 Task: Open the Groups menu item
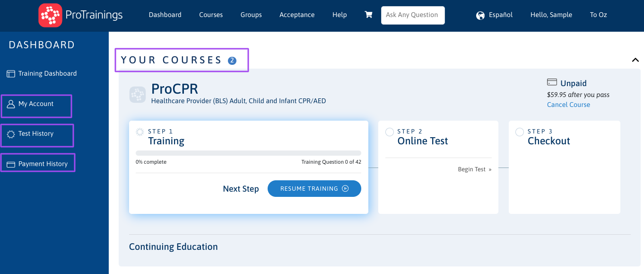(x=251, y=15)
